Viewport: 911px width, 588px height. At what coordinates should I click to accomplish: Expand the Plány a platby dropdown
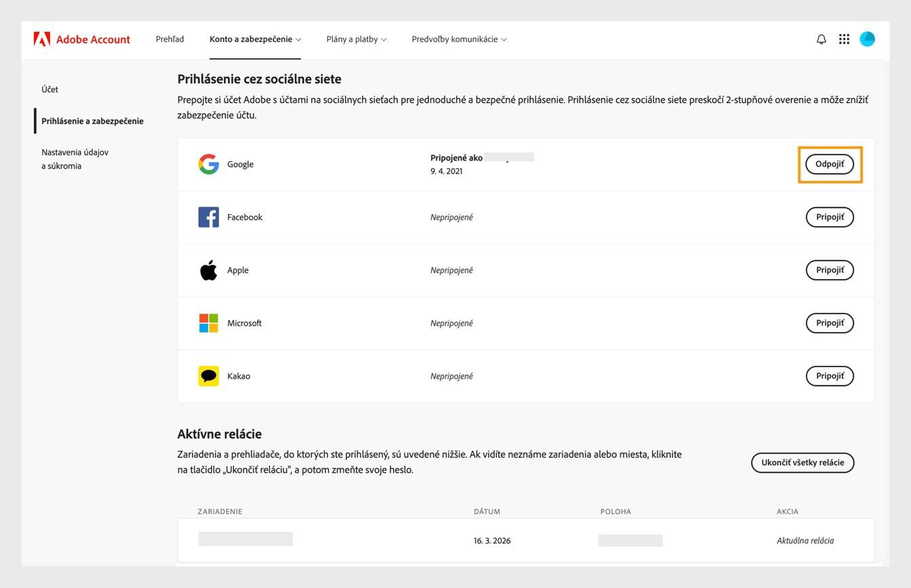pyautogui.click(x=356, y=39)
